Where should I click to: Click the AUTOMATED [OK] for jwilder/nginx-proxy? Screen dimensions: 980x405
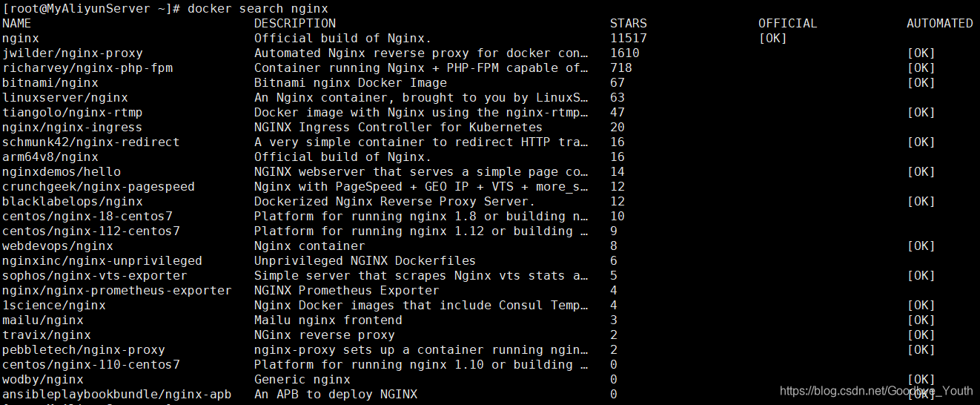click(921, 53)
